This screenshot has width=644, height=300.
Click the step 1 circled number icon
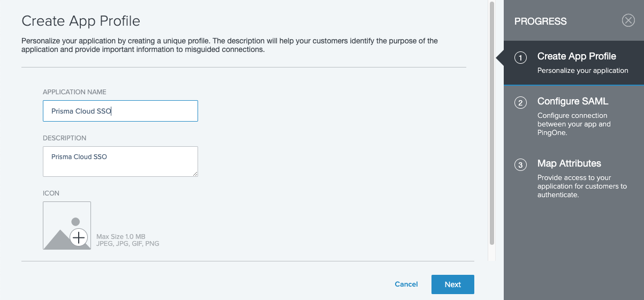(520, 57)
